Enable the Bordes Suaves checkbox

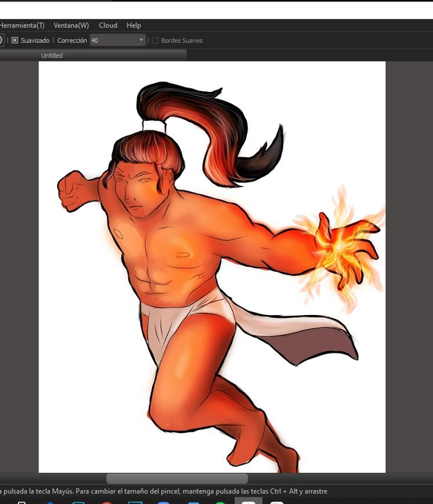155,41
